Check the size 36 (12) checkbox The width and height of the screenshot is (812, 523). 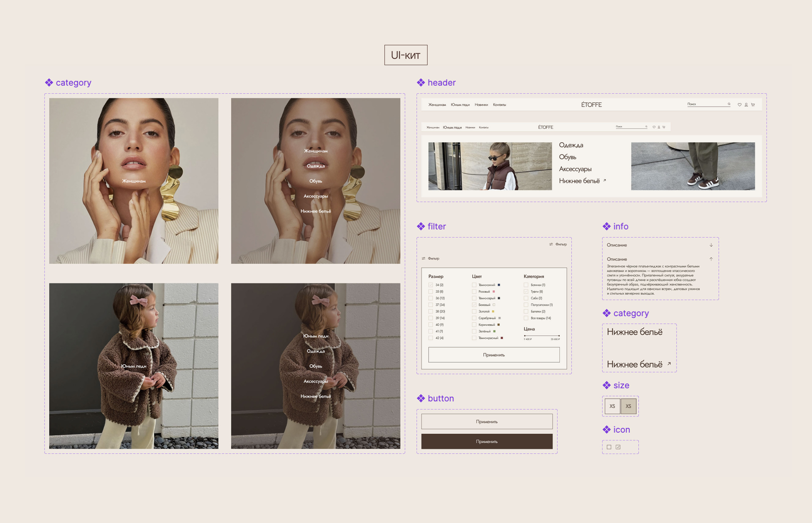click(431, 298)
